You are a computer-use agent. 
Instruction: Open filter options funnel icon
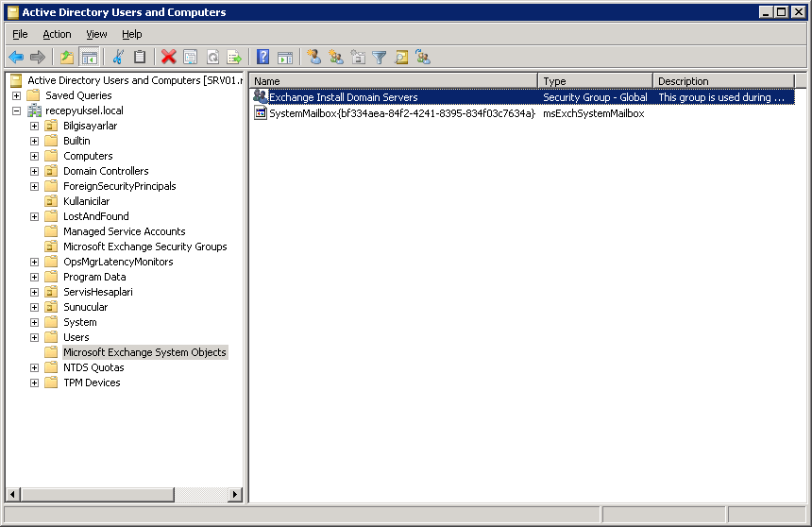[380, 57]
